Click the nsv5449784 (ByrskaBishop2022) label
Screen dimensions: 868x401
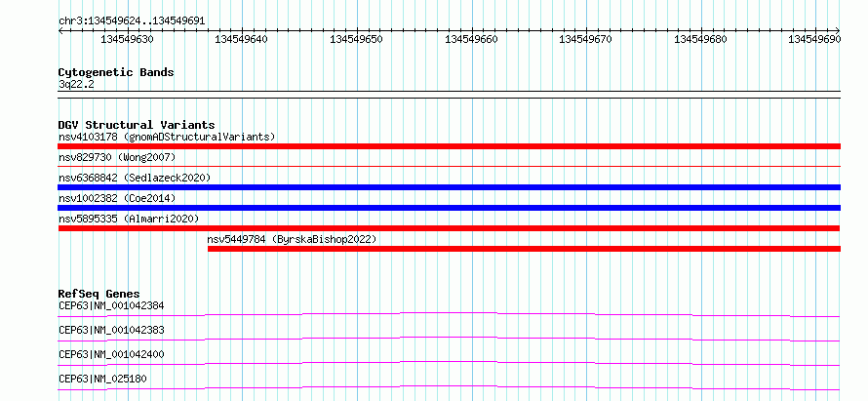[x=292, y=239]
